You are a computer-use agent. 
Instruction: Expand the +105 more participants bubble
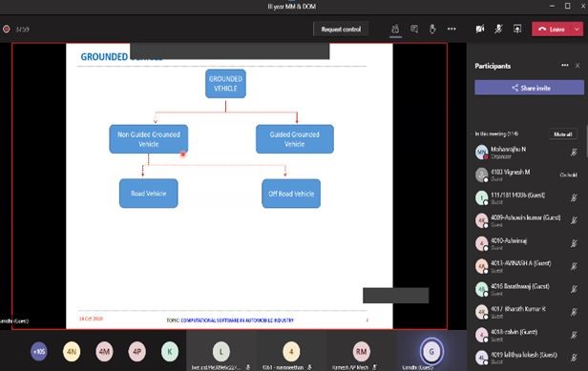[39, 352]
